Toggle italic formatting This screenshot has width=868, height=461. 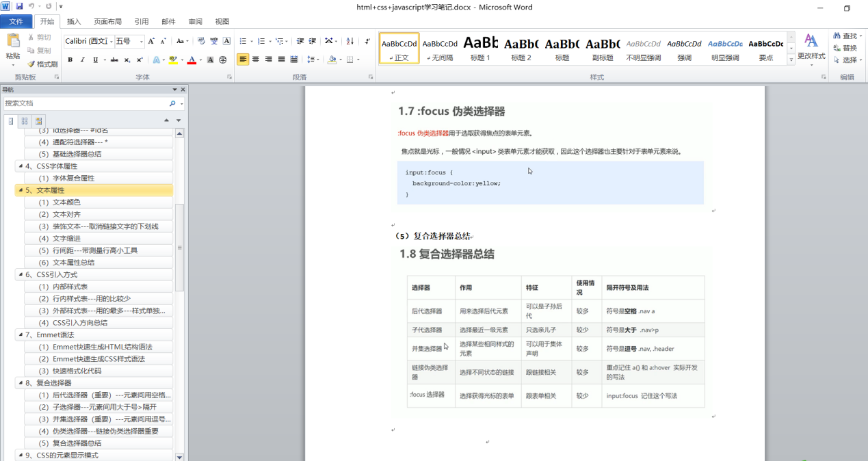coord(81,60)
